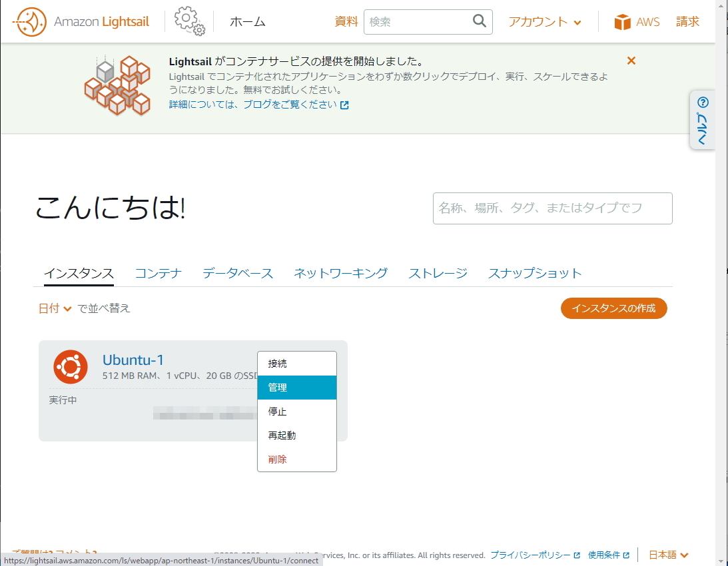Go to ホーム page
Image resolution: width=728 pixels, height=566 pixels.
pos(248,22)
